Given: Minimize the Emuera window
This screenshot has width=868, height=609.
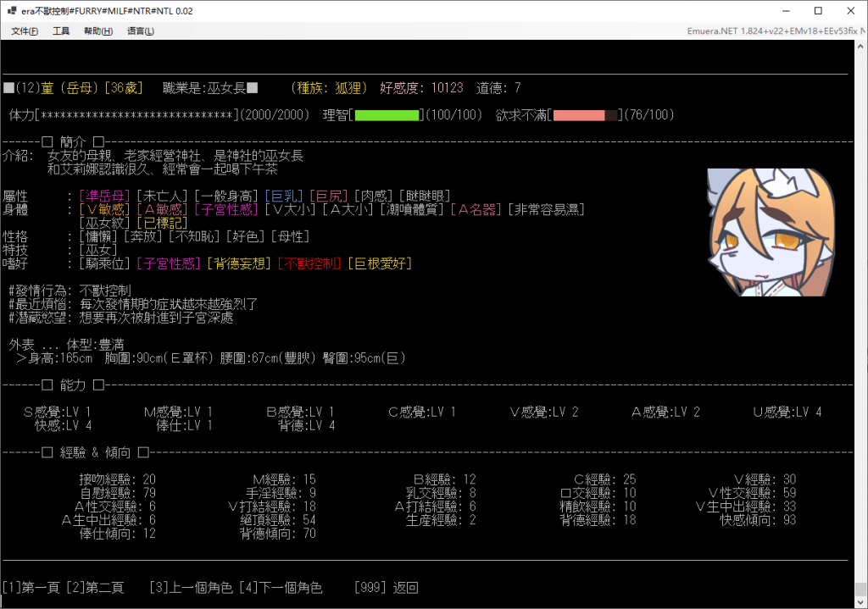Looking at the screenshot, I should tap(786, 11).
